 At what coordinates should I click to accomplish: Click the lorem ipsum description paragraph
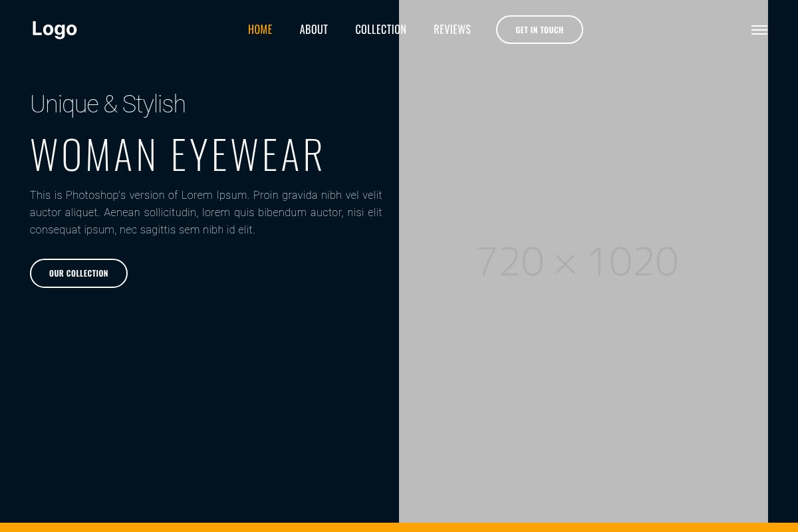205,212
